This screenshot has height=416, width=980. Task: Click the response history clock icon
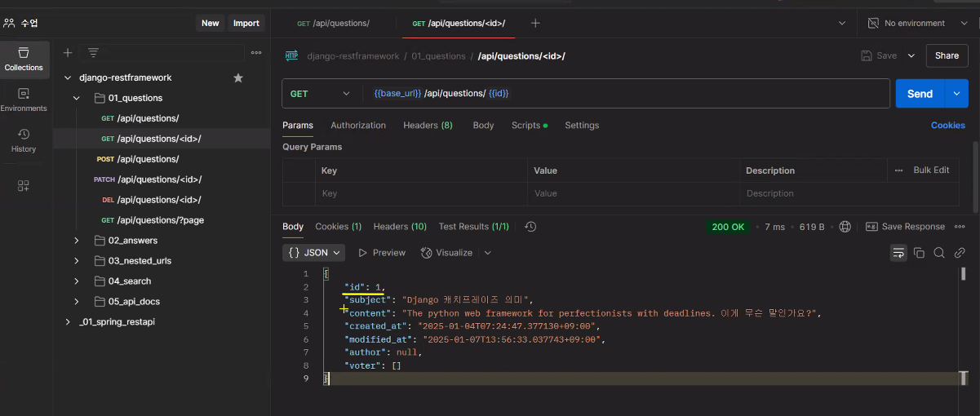pyautogui.click(x=530, y=227)
